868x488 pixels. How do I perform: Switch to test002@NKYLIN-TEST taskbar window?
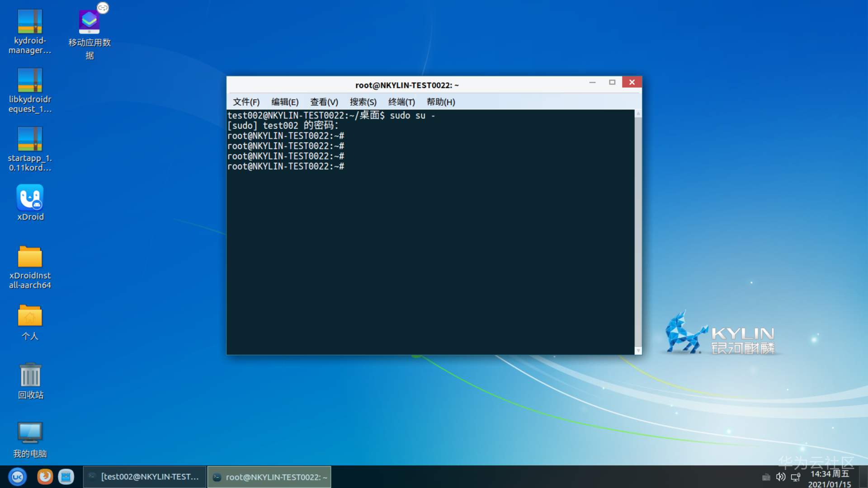145,477
